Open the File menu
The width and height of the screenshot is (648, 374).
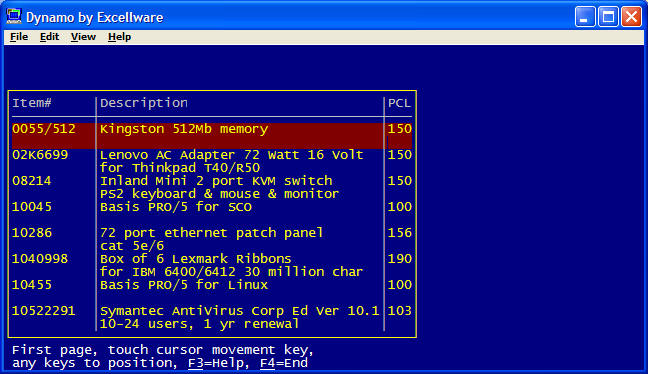point(19,37)
